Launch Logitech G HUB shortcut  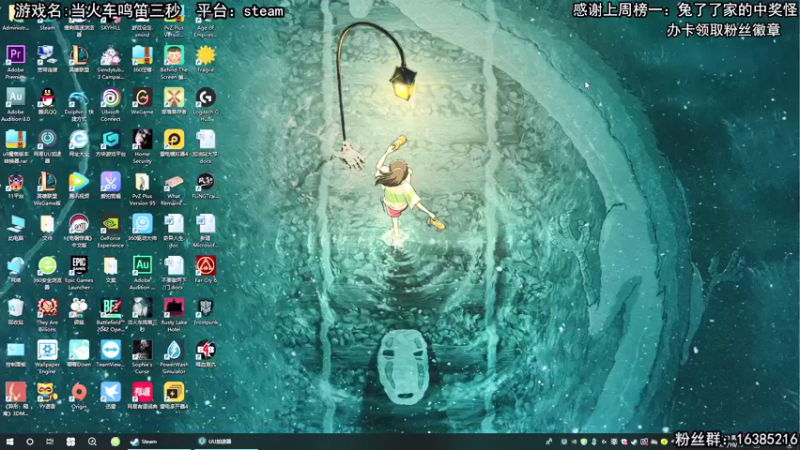coord(206,97)
